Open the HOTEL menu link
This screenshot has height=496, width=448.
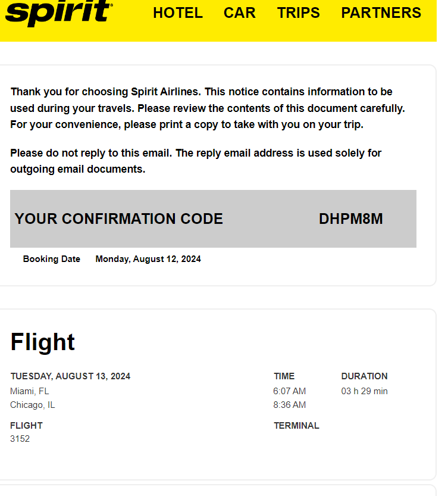178,13
